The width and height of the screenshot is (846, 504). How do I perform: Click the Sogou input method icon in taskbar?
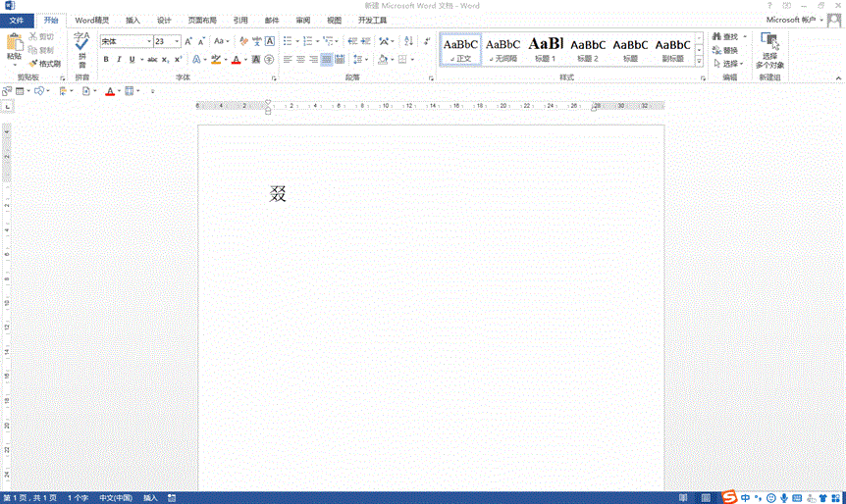click(729, 497)
